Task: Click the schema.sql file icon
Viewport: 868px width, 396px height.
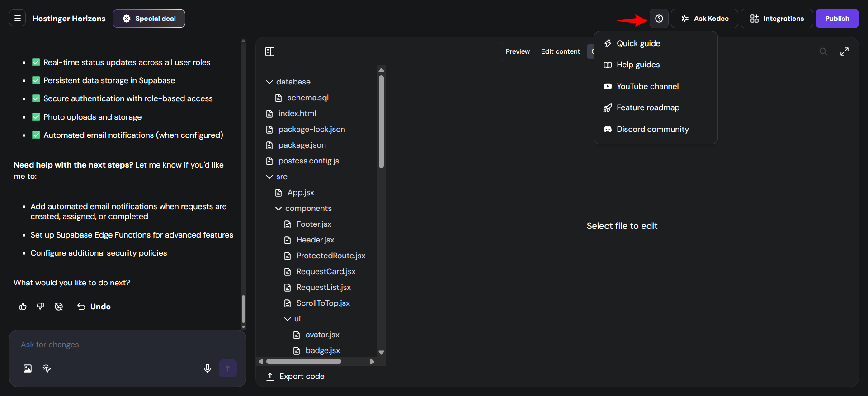Action: pyautogui.click(x=278, y=98)
